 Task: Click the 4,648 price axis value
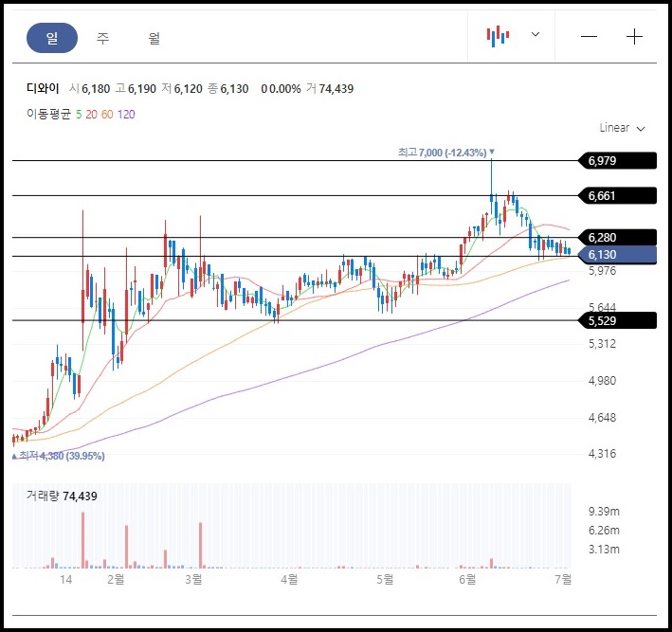click(602, 417)
